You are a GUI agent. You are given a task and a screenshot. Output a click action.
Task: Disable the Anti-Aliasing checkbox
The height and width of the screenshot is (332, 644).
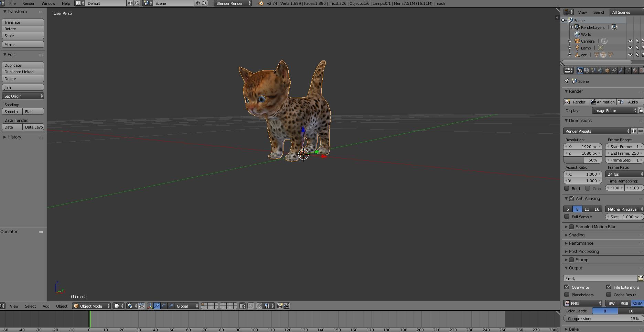click(x=572, y=199)
